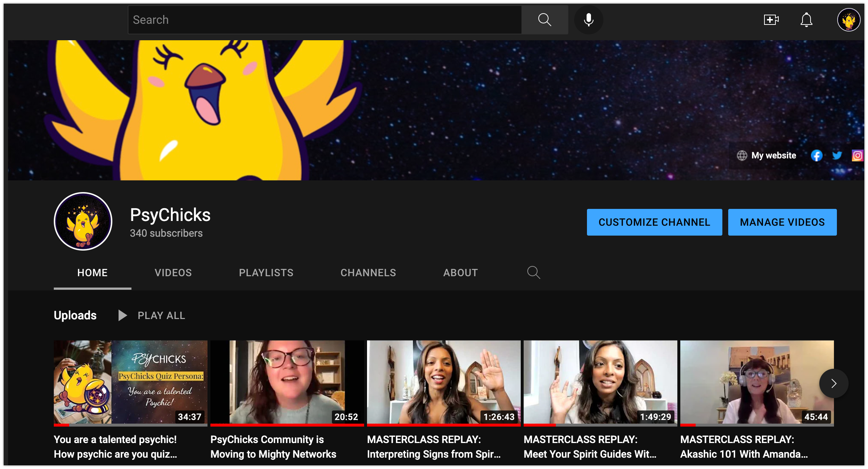Click the '340 subscribers' text

tap(166, 233)
